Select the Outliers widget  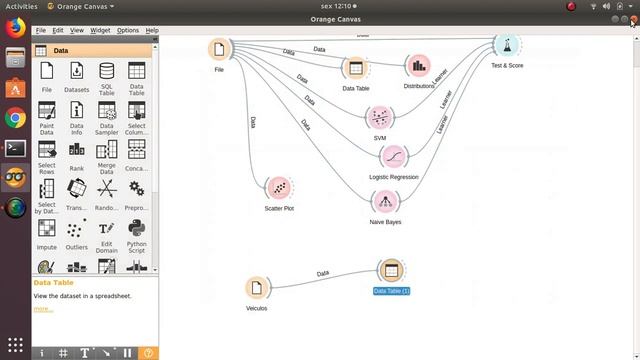click(77, 235)
